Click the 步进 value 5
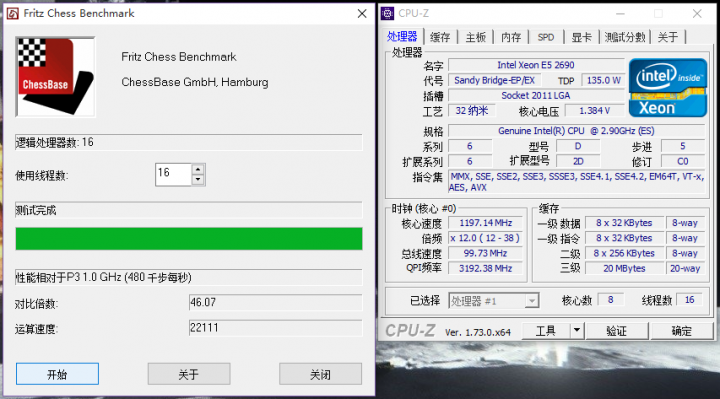Viewport: 720px width, 399px height. (x=683, y=146)
